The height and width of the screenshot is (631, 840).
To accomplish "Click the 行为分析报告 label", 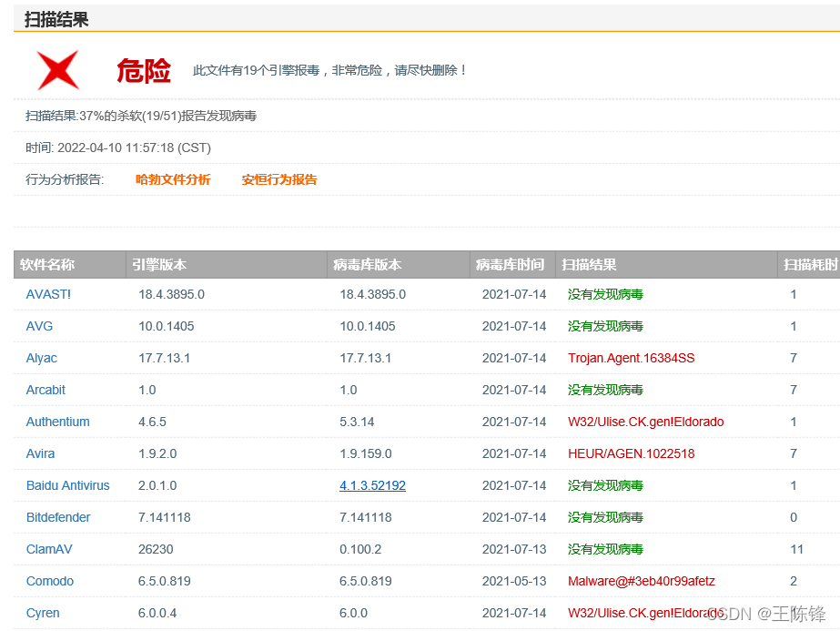I will (65, 179).
